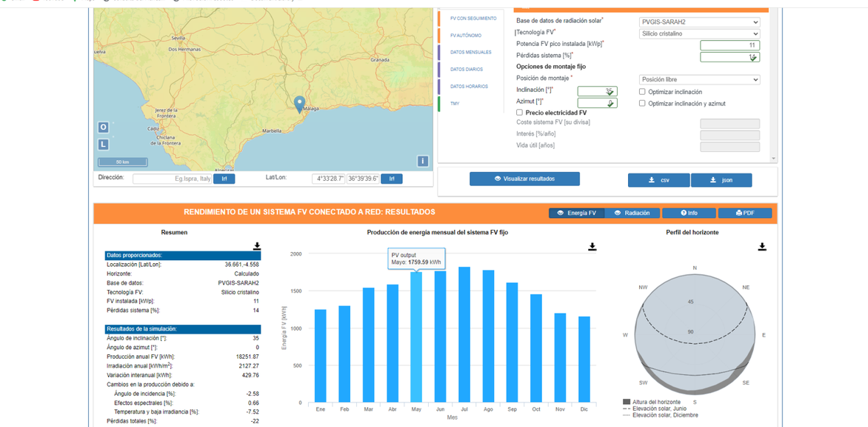Click the Pérdidas sistema input field

(x=730, y=57)
